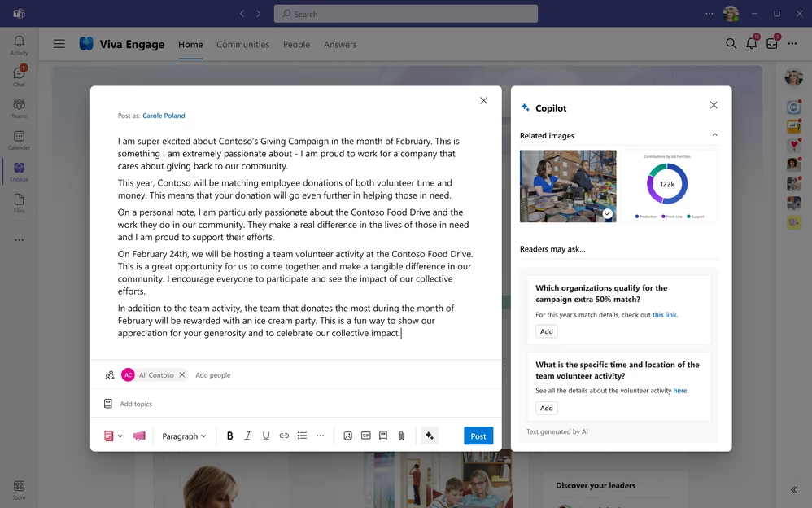Collapse the Related images section
812x508 pixels.
point(715,135)
